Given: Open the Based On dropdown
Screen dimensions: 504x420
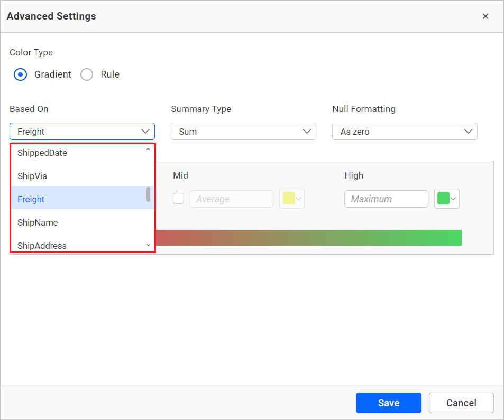Looking at the screenshot, I should tap(82, 132).
